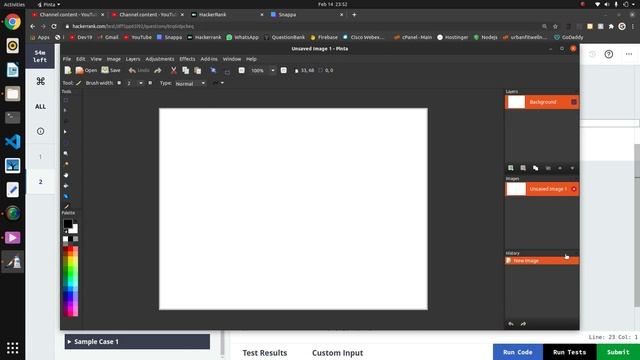Click the Run Tests button
640x360 pixels.
tap(569, 352)
